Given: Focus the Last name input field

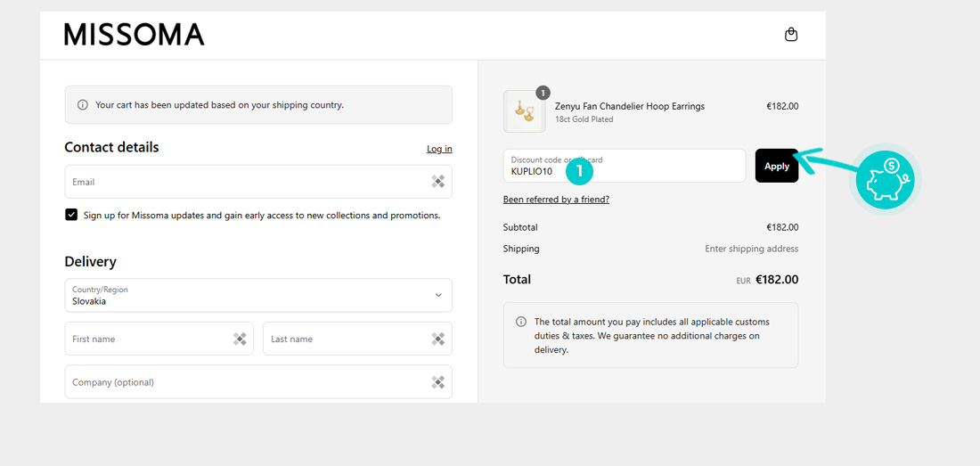Looking at the screenshot, I should (357, 339).
